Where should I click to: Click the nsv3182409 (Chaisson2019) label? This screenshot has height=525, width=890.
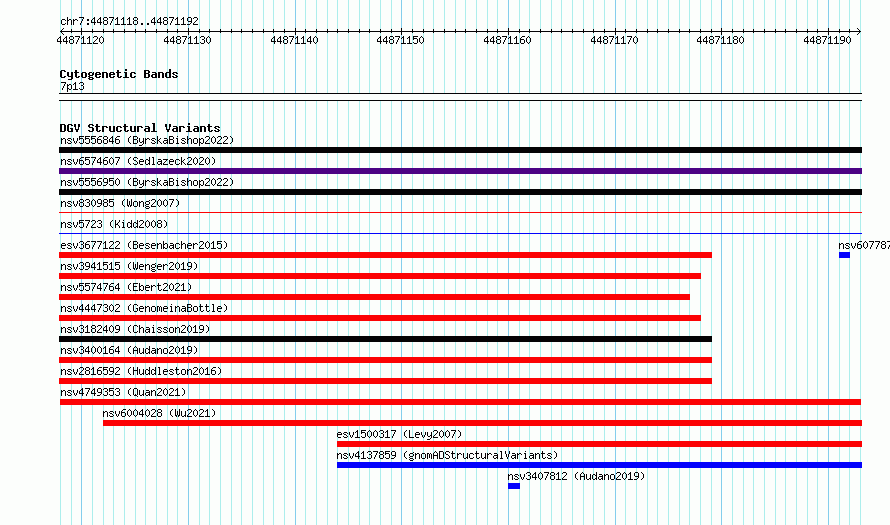tap(135, 329)
